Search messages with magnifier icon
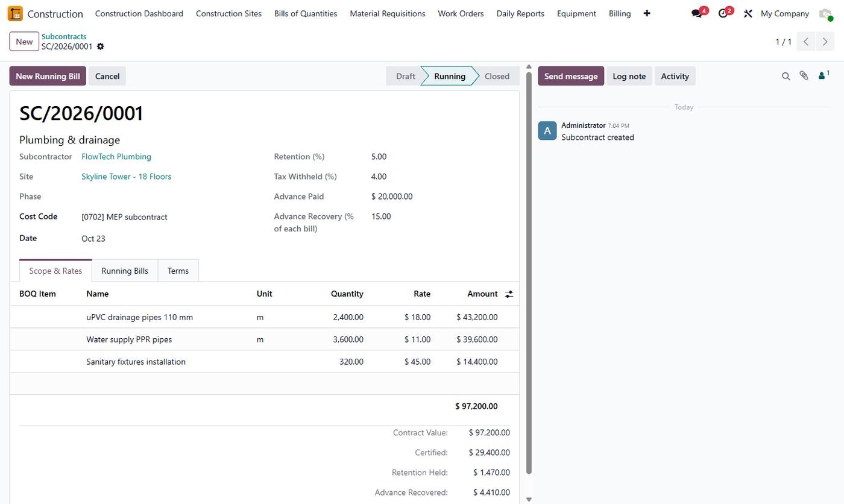 click(786, 76)
